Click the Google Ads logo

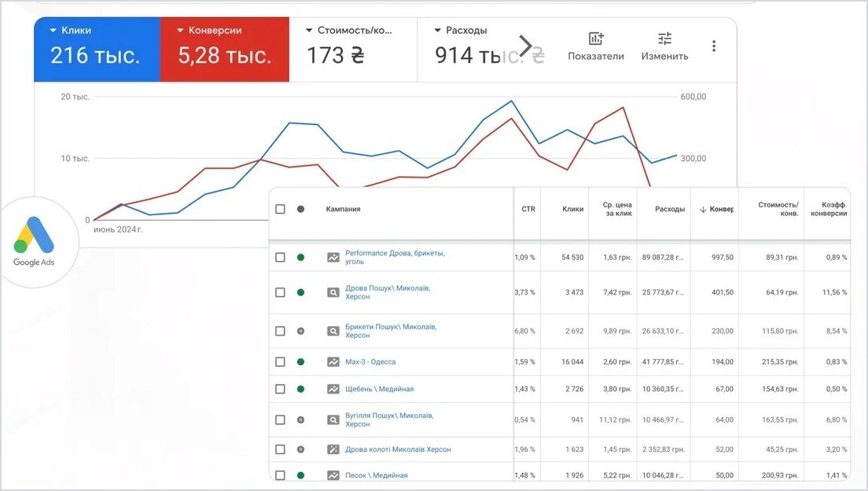[x=34, y=242]
